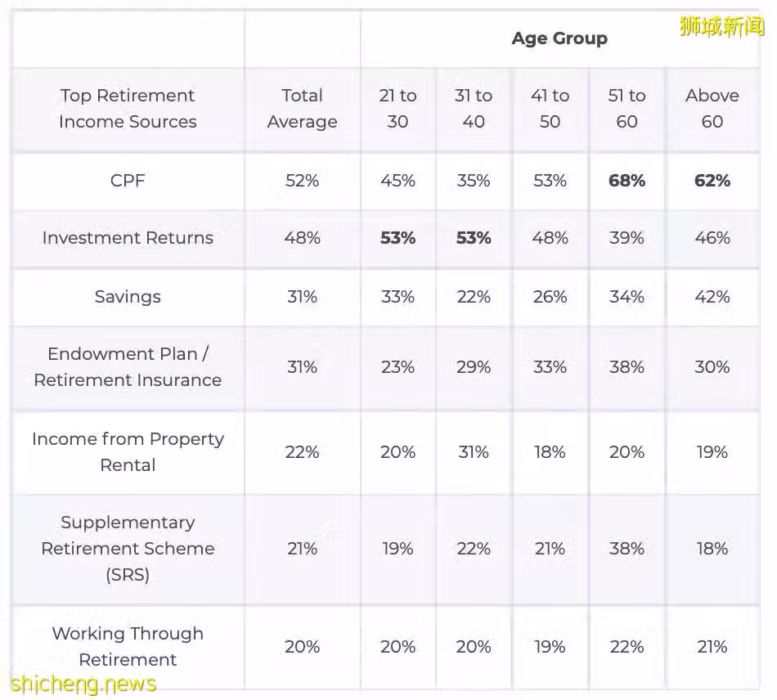Click the yellow 狮城新闻 watermark

722,26
